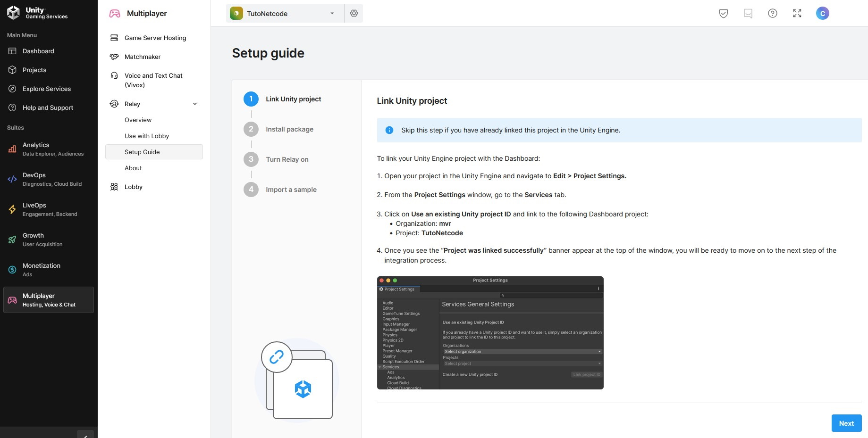Click the Projects cube icon
Viewport: 868px width, 438px height.
pyautogui.click(x=12, y=70)
